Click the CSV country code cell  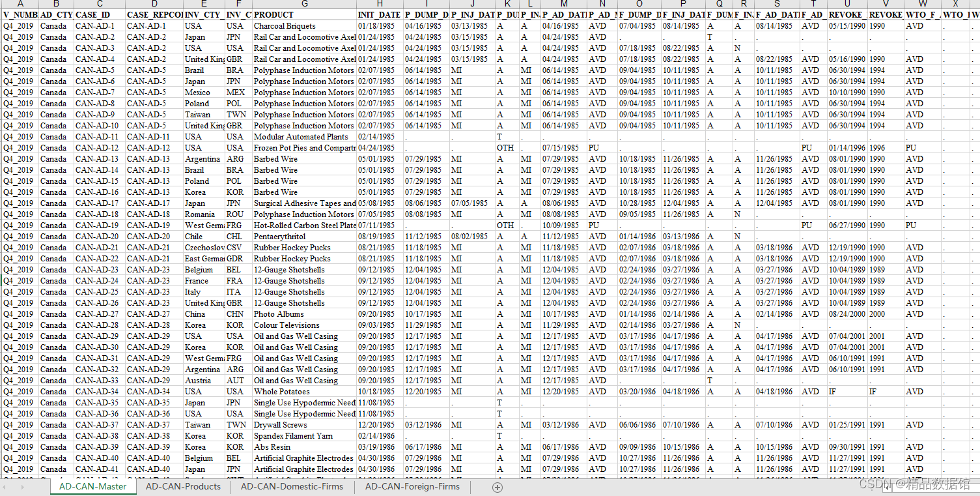(238, 248)
